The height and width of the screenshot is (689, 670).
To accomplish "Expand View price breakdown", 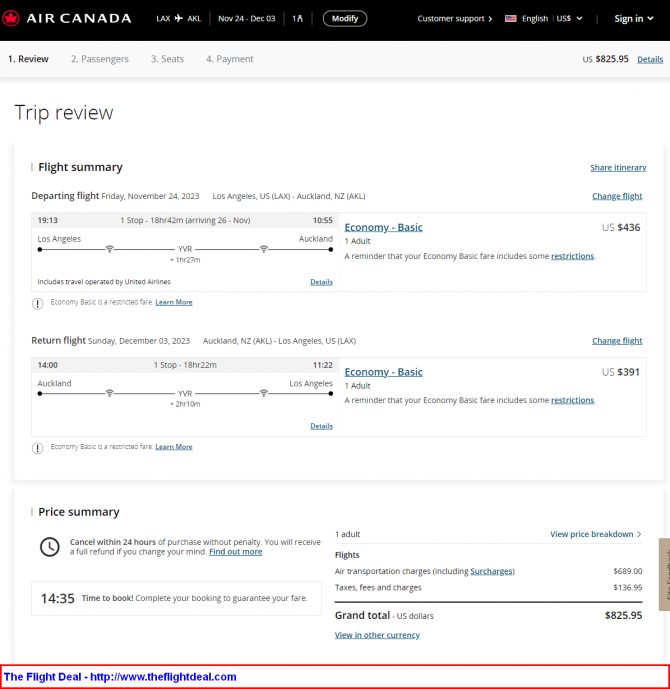I will tap(596, 534).
